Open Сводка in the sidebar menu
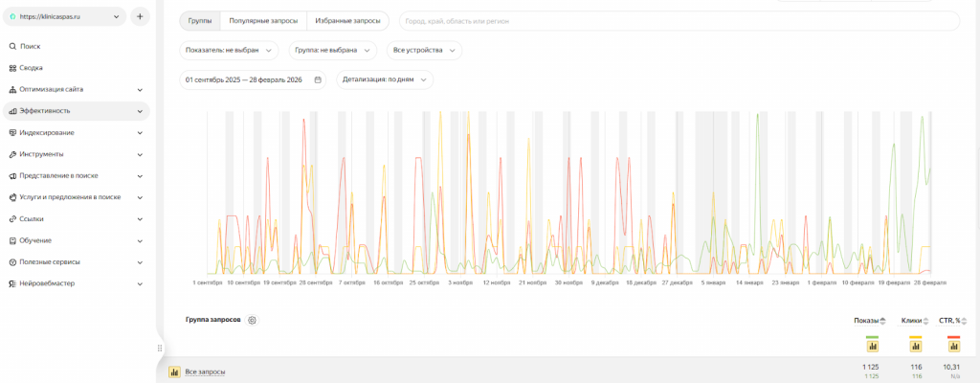 [x=32, y=68]
